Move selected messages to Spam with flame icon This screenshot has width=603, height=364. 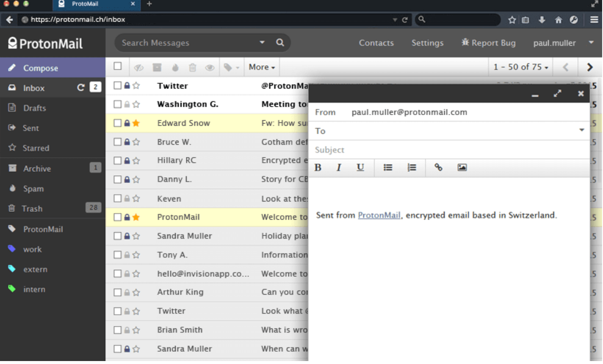point(175,66)
